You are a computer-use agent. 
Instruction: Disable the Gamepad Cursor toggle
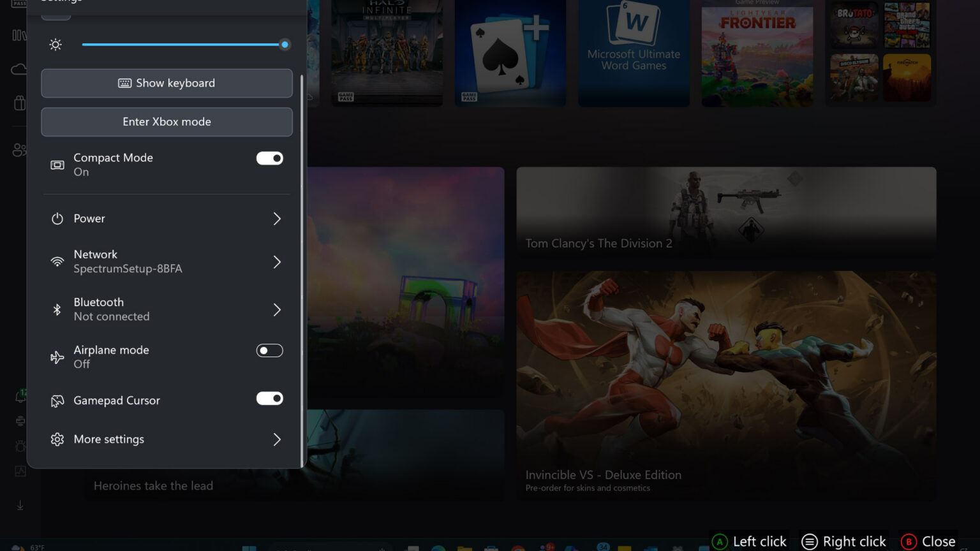click(269, 399)
